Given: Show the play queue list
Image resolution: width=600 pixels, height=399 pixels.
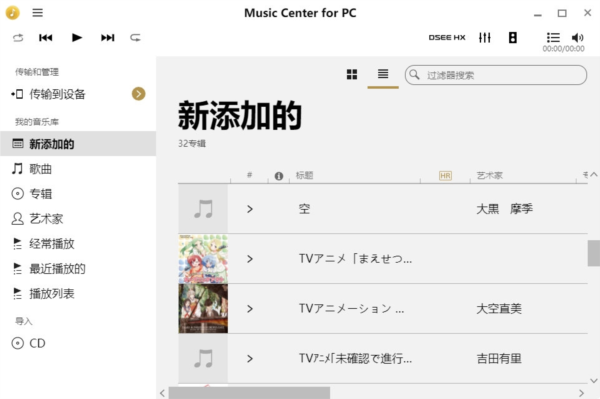Looking at the screenshot, I should pyautogui.click(x=553, y=37).
